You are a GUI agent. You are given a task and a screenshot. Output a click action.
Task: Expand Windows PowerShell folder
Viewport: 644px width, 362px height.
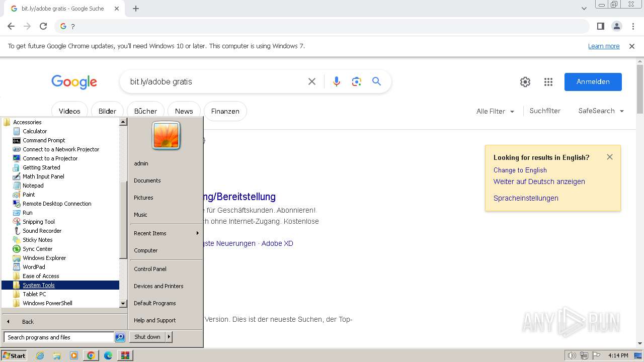coord(47,303)
